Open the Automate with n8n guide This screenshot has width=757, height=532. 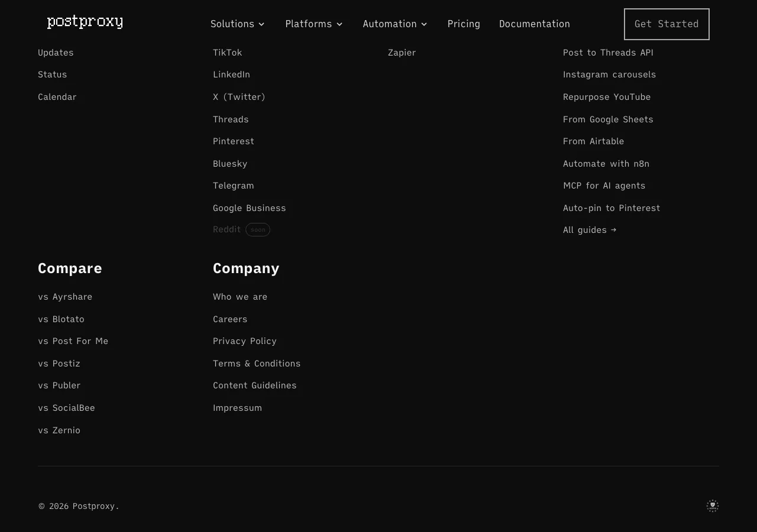pos(606,164)
